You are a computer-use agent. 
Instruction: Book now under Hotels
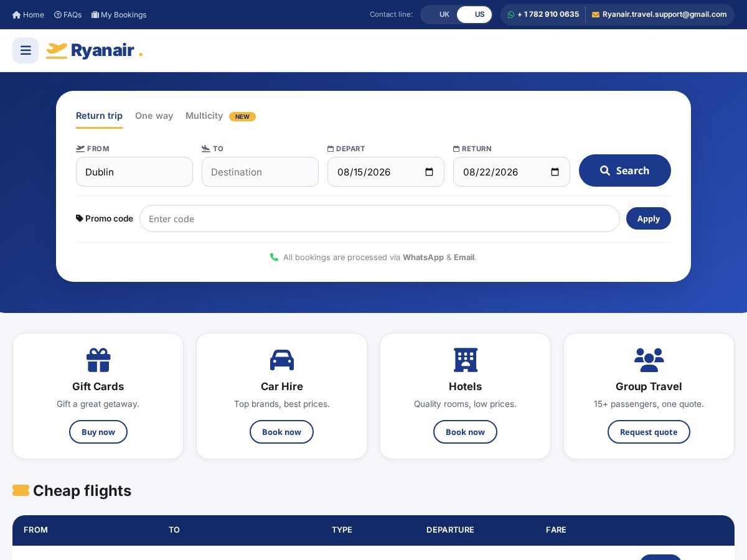point(465,432)
